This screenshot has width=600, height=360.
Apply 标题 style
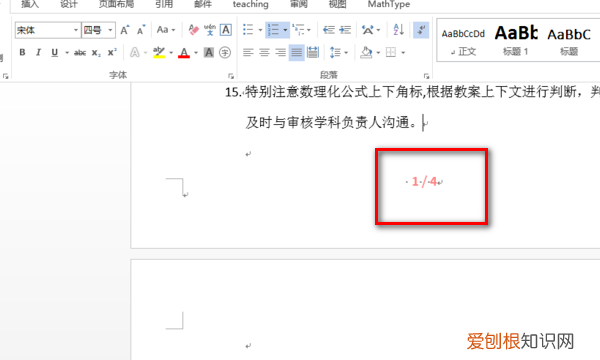569,41
